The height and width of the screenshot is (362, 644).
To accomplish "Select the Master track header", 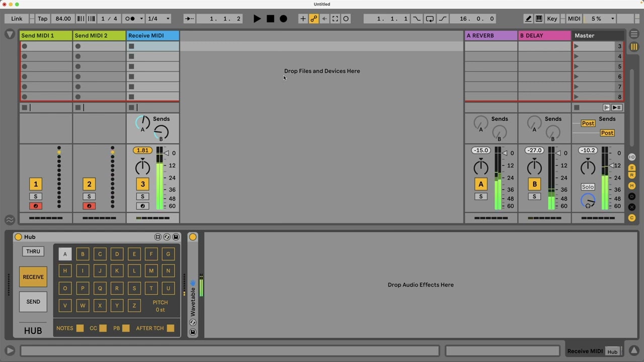I will tap(598, 36).
